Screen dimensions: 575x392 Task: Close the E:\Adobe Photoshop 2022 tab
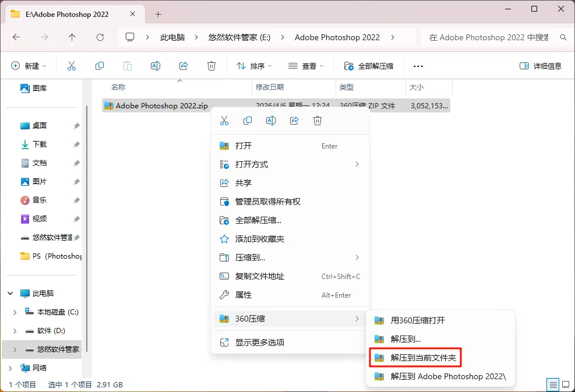click(133, 14)
